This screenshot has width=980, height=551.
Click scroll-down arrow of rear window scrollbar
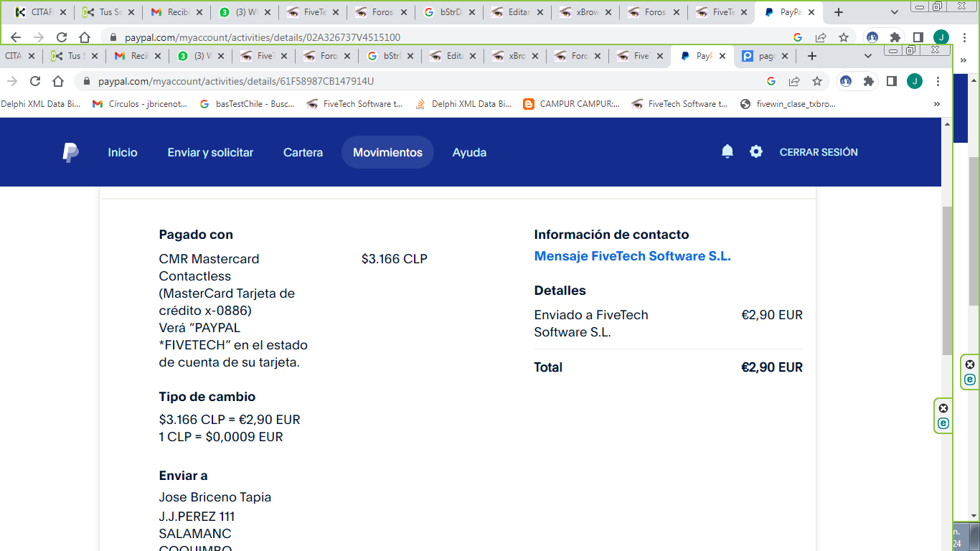974,515
